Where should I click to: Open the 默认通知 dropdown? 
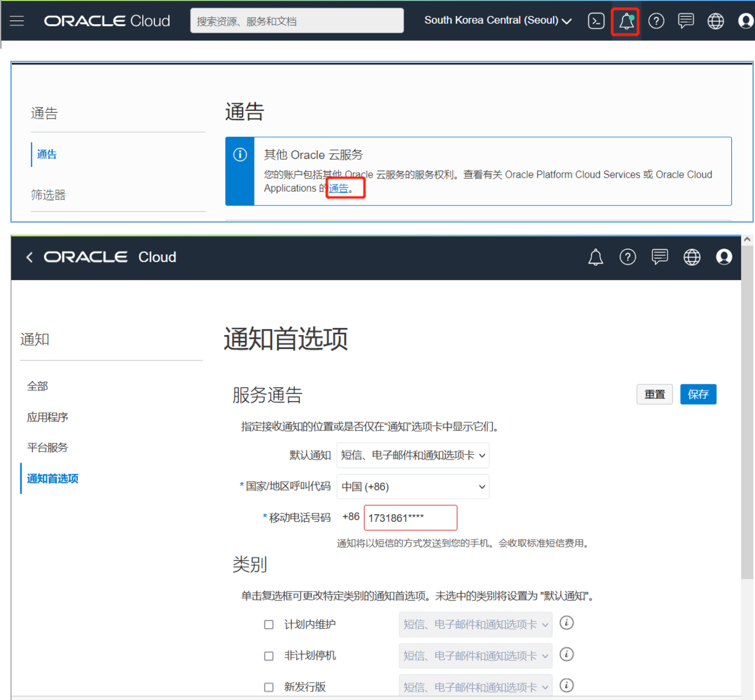413,455
